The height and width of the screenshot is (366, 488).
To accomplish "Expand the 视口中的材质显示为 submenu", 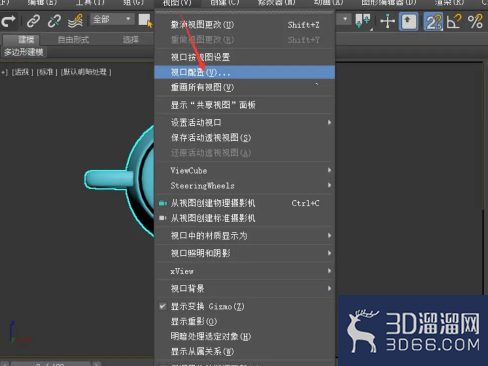I will pos(245,236).
